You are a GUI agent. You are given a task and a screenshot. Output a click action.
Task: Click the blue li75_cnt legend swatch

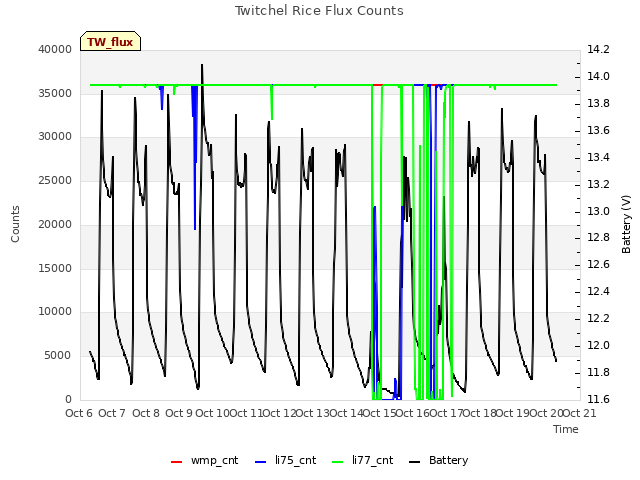tap(260, 462)
